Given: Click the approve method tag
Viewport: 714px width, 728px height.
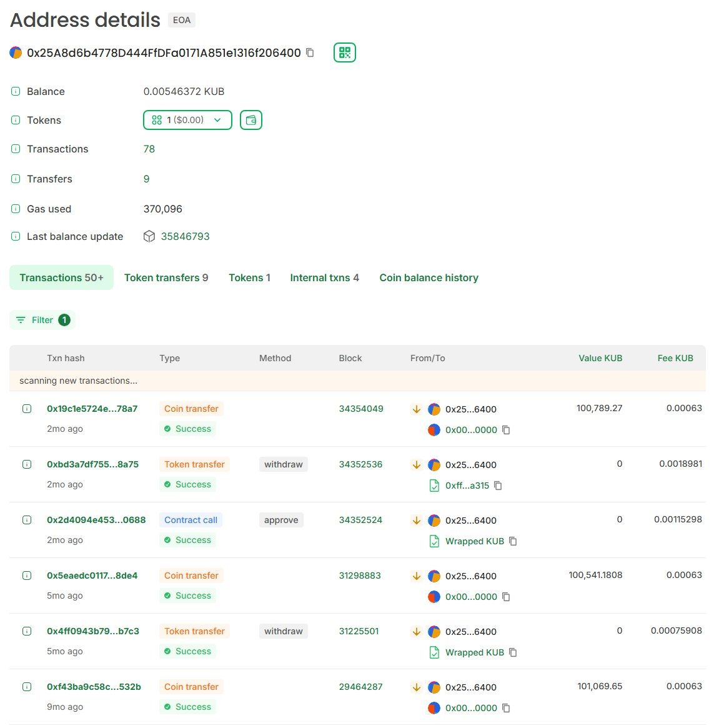Looking at the screenshot, I should click(281, 520).
